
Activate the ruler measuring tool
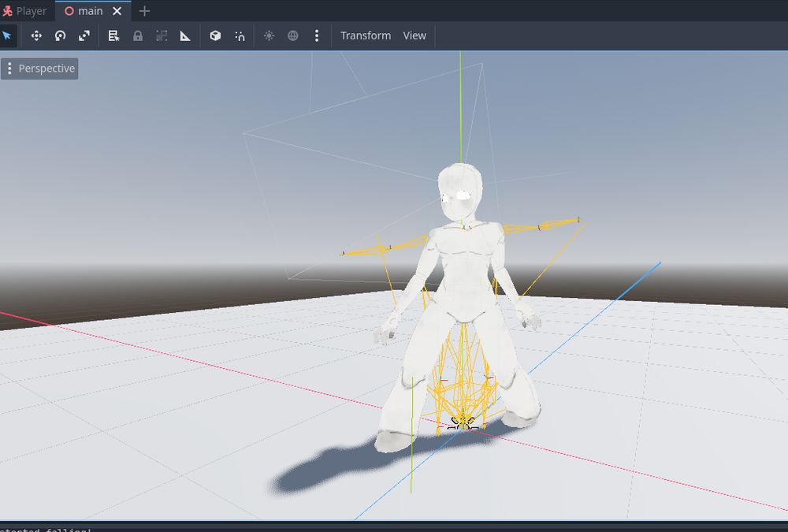pos(185,35)
